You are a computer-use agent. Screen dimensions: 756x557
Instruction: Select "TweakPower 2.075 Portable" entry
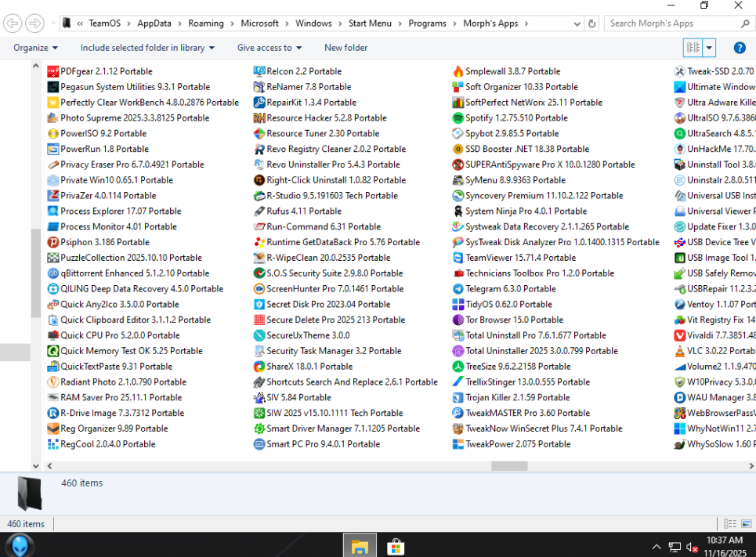click(512, 444)
